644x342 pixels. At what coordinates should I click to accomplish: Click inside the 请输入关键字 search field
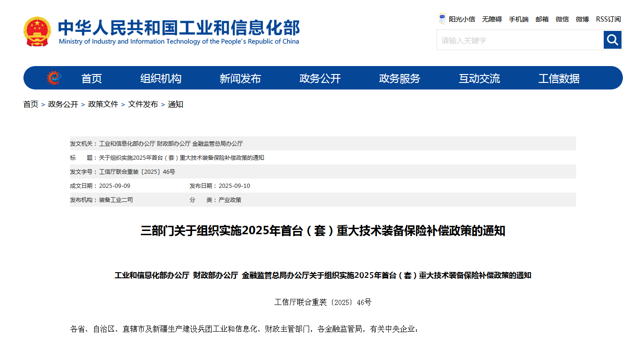[520, 40]
